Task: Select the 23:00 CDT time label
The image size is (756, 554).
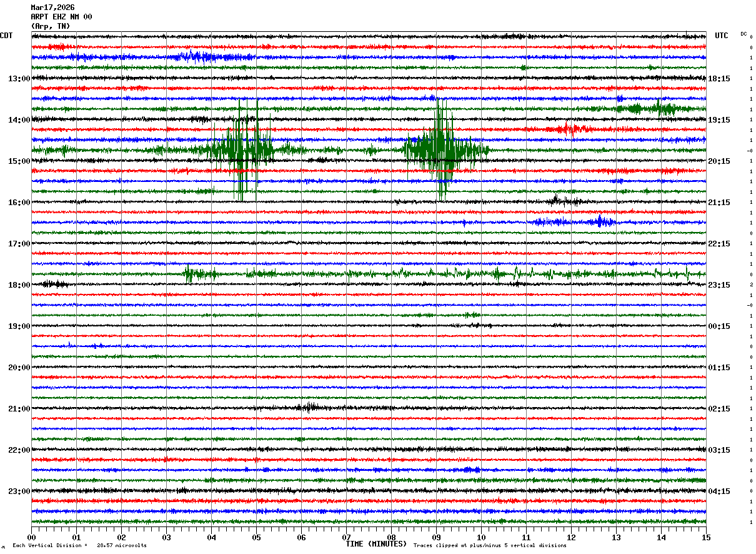Action: tap(19, 491)
